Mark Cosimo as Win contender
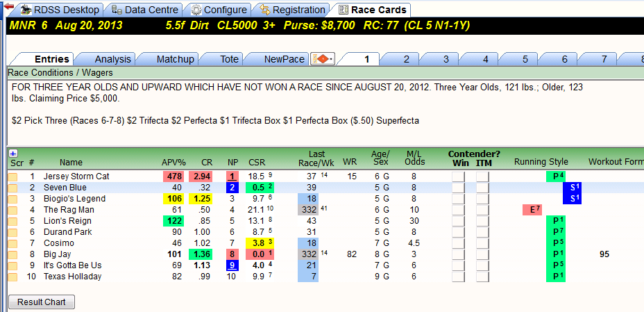 [458, 243]
